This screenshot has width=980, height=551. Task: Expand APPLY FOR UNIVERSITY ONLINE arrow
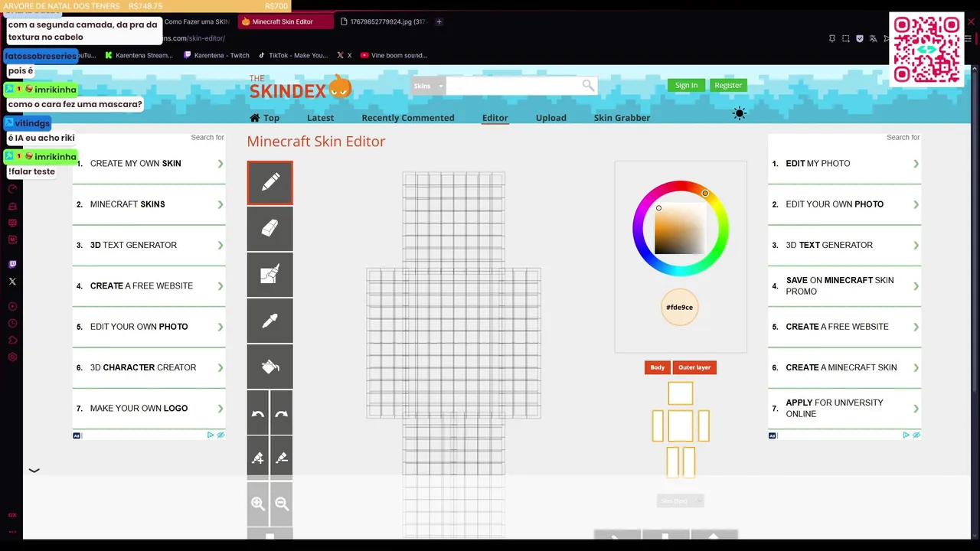(916, 409)
